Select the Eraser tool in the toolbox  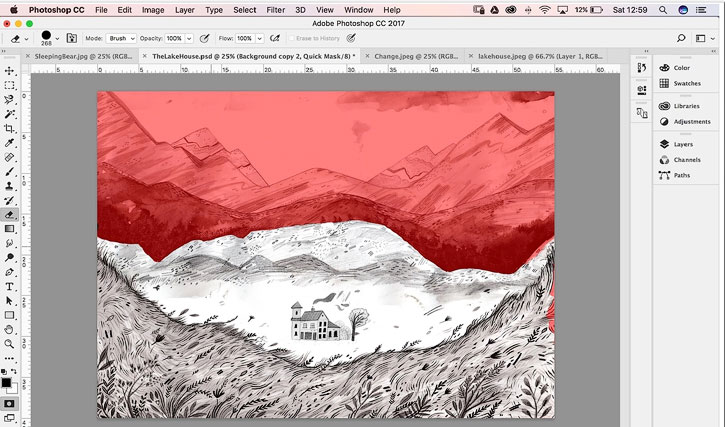point(9,215)
